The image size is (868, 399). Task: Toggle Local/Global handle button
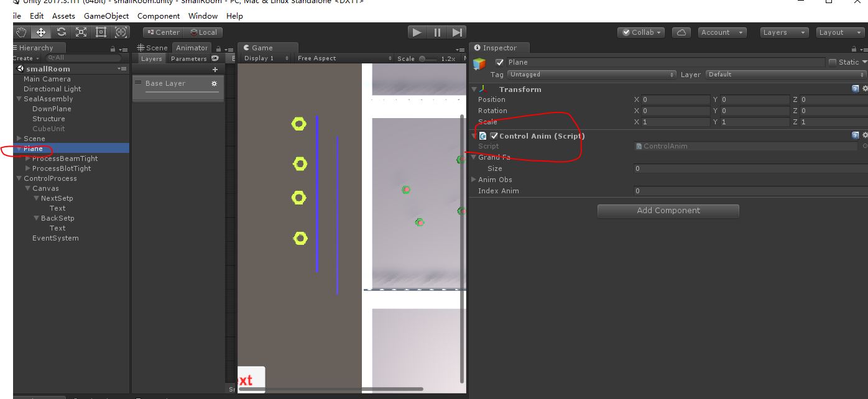(203, 32)
